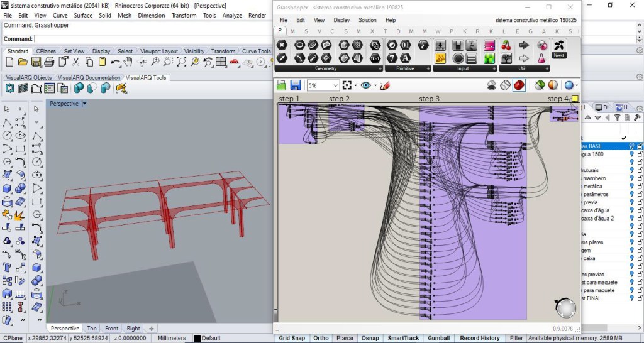This screenshot has height=343, width=644.
Task: Click the Undo arrow in the Rhino toolbar
Action: point(115,62)
